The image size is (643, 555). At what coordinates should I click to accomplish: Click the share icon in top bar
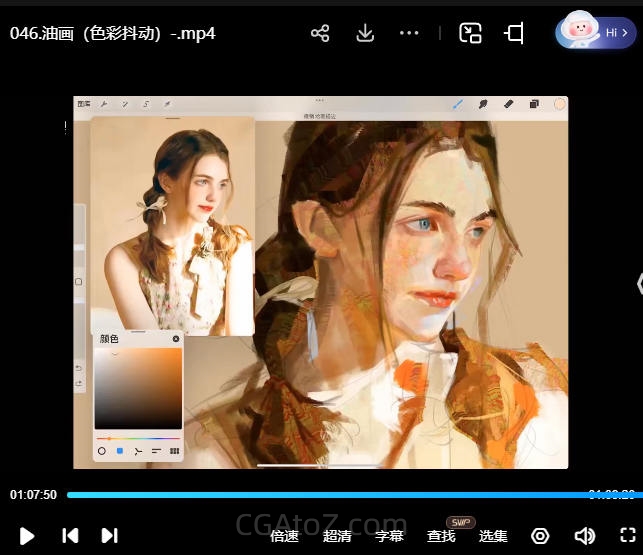tap(320, 33)
